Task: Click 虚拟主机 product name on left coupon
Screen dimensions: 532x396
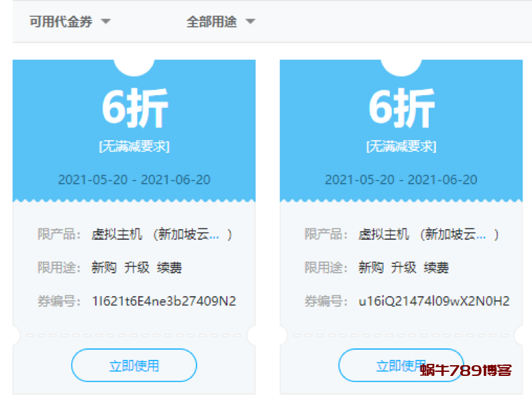Action: pyautogui.click(x=117, y=235)
